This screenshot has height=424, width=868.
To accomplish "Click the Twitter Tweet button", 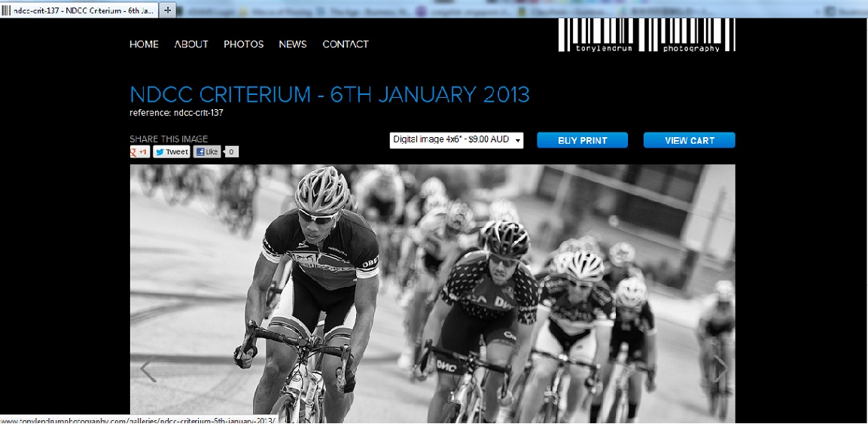I will pos(172,151).
